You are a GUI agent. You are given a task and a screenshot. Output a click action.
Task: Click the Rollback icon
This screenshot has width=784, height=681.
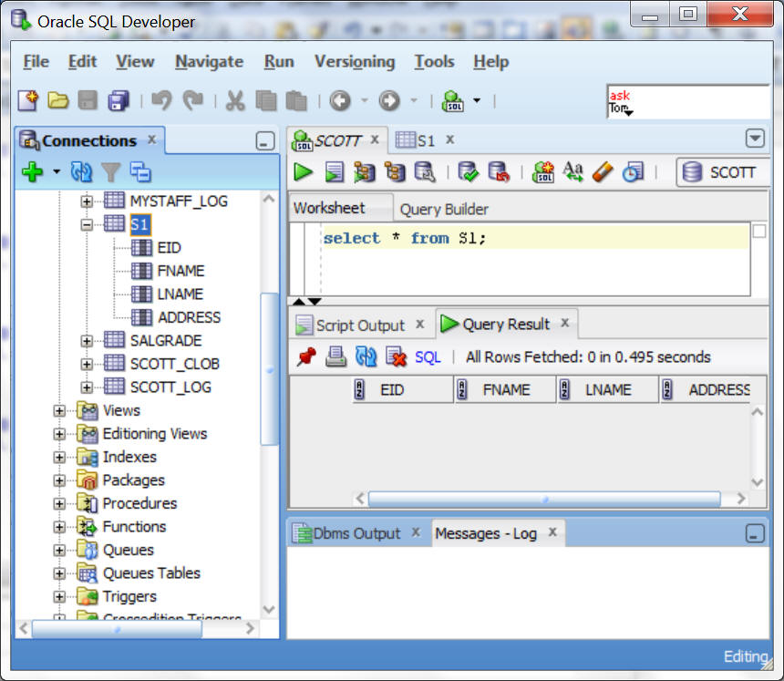coord(499,172)
